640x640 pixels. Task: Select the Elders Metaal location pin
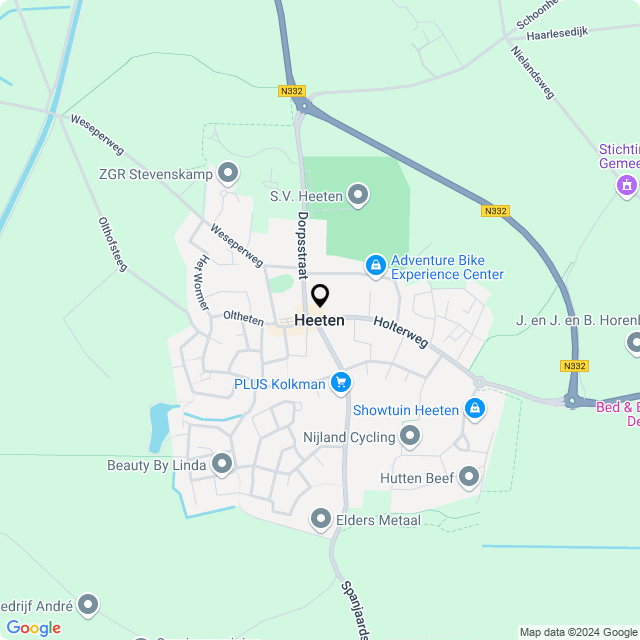tap(321, 520)
